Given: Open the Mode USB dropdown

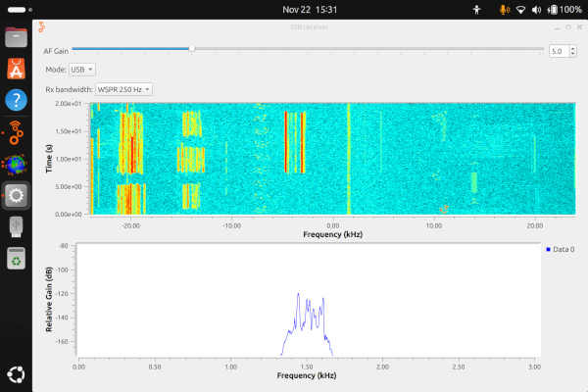Looking at the screenshot, I should click(82, 70).
